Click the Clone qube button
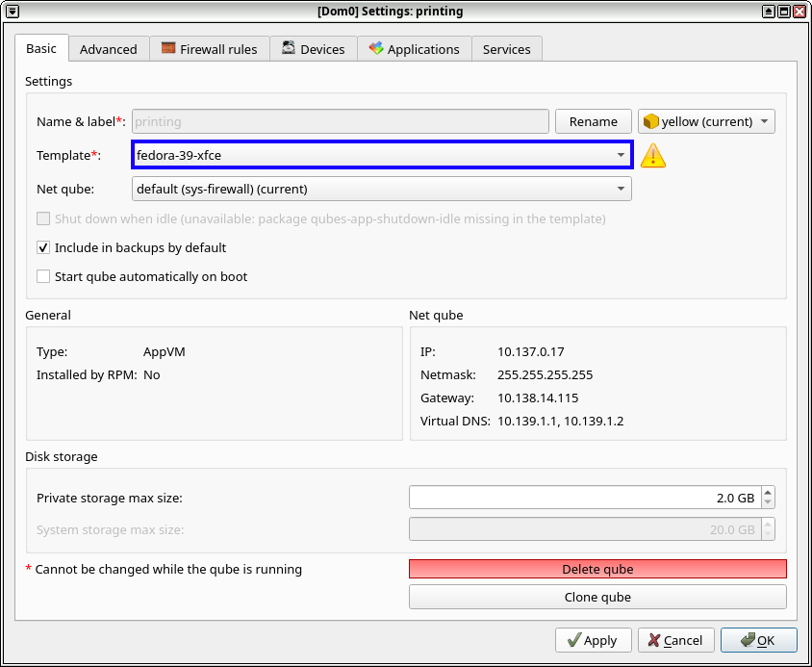Screen dimensions: 812x667 tap(597, 597)
